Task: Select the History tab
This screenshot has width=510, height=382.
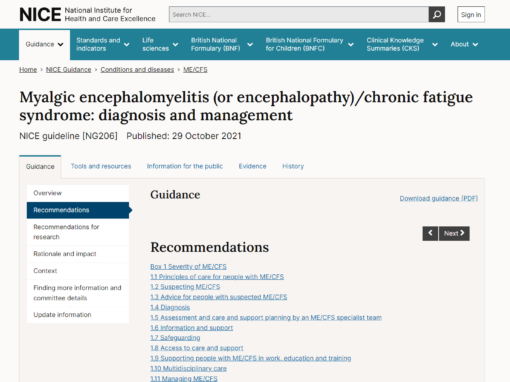Action: tap(293, 166)
